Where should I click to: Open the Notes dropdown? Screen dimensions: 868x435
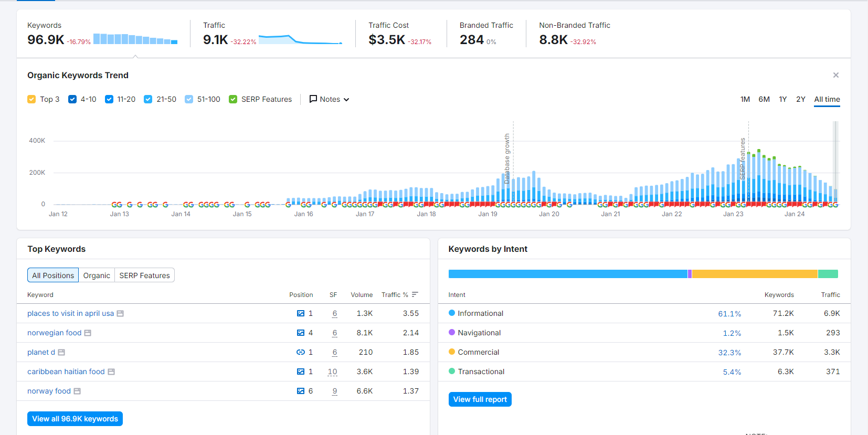[329, 99]
